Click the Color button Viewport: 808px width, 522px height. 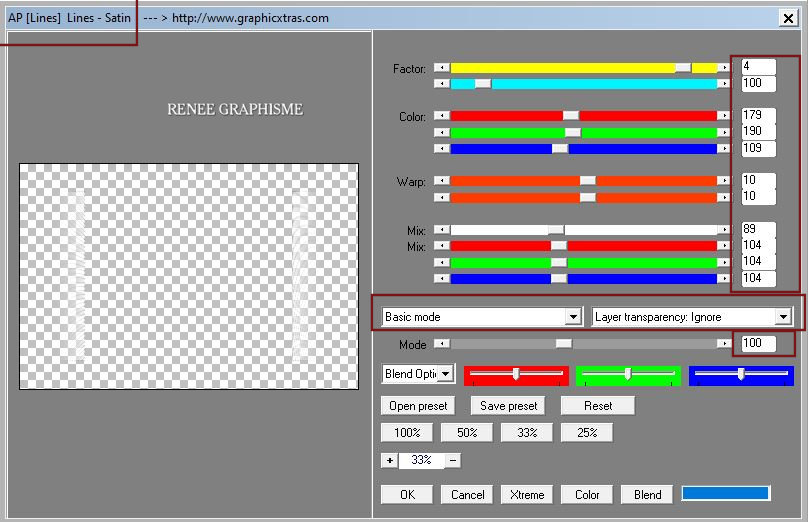tap(586, 495)
